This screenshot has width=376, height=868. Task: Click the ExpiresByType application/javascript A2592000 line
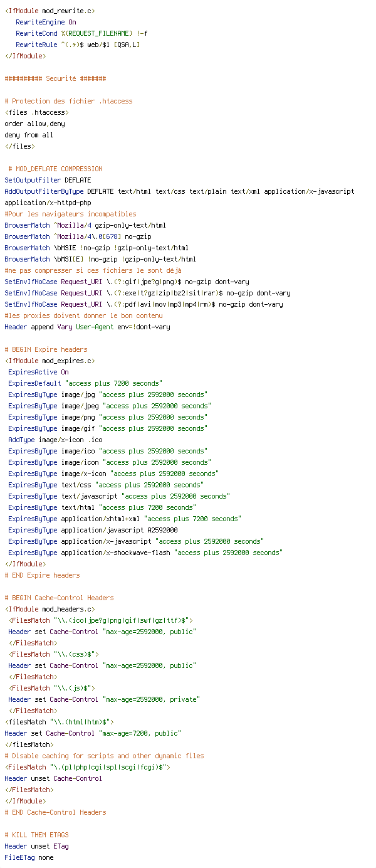click(93, 530)
